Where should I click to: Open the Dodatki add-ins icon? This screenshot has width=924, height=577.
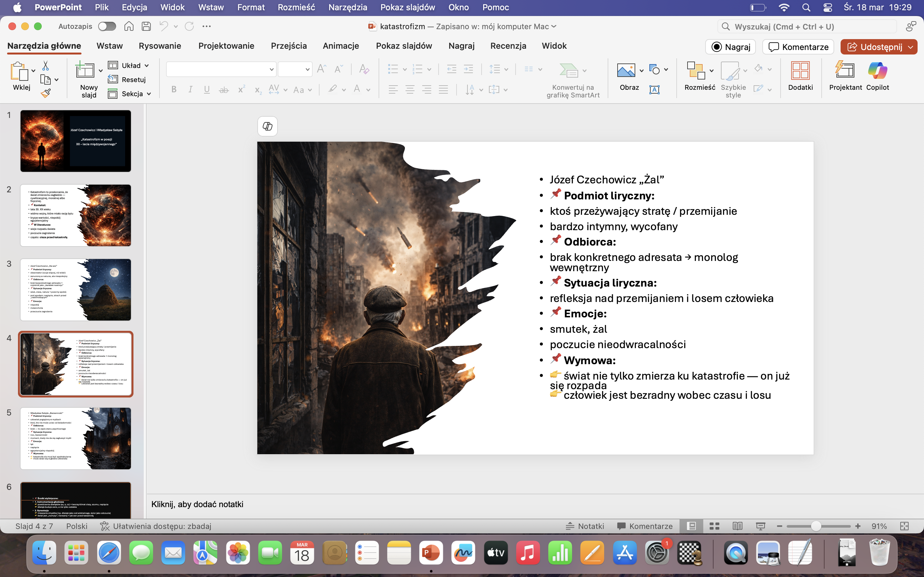tap(800, 76)
